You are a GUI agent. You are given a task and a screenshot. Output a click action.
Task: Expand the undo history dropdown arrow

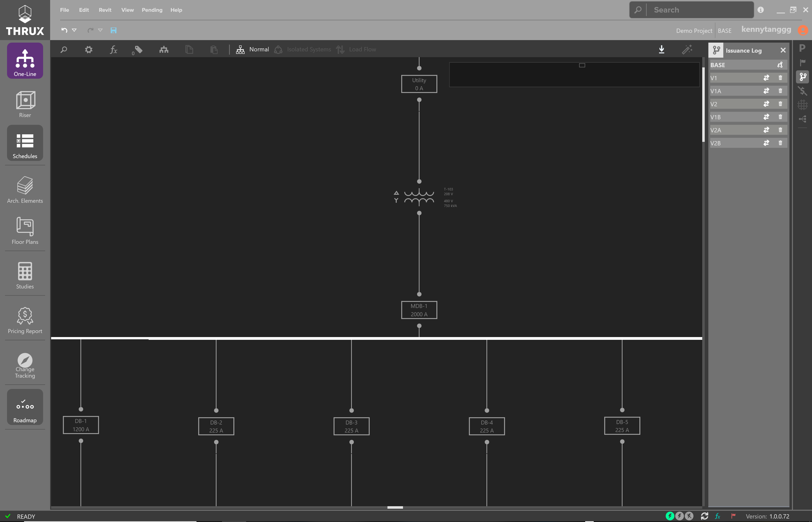pyautogui.click(x=74, y=30)
